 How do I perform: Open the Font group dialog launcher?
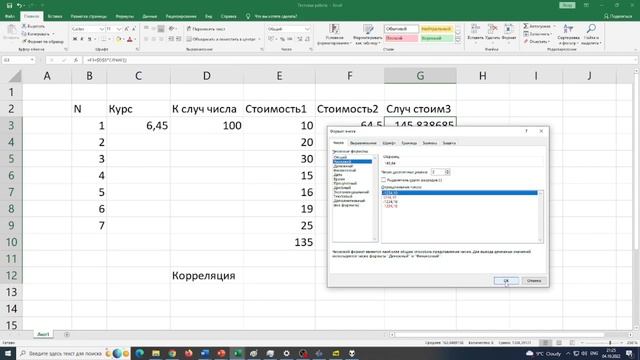click(137, 49)
